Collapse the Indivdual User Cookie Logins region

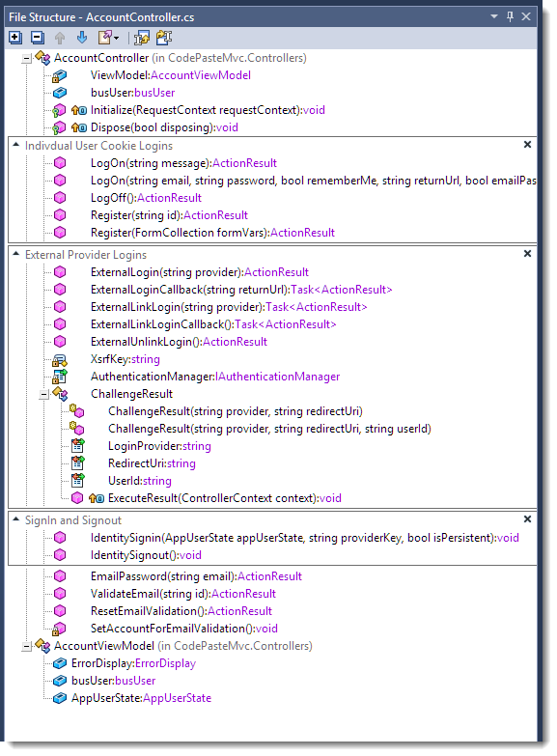point(15,145)
